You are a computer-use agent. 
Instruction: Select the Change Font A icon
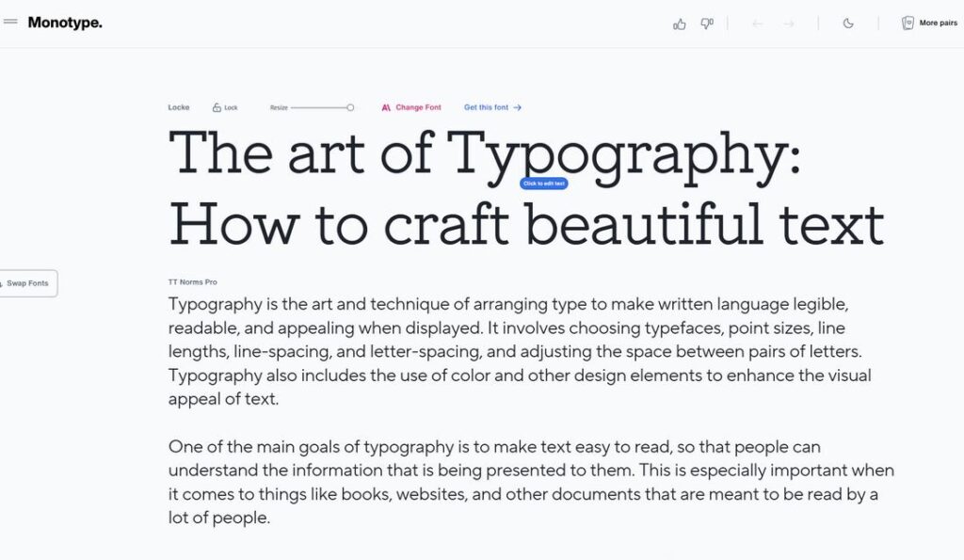coord(388,107)
